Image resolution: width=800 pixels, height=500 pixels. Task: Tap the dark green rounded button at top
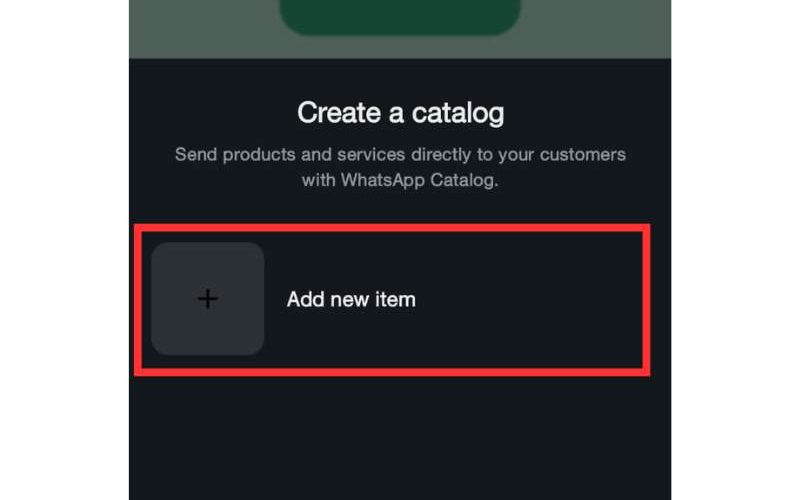(400, 16)
